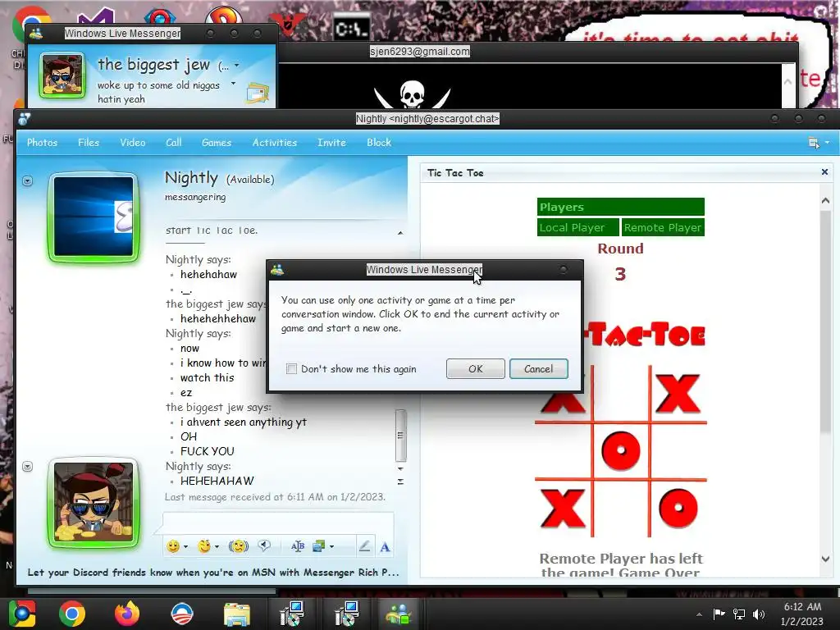The height and width of the screenshot is (630, 840).
Task: Click the voice clip speech bubble icon
Action: (x=264, y=546)
